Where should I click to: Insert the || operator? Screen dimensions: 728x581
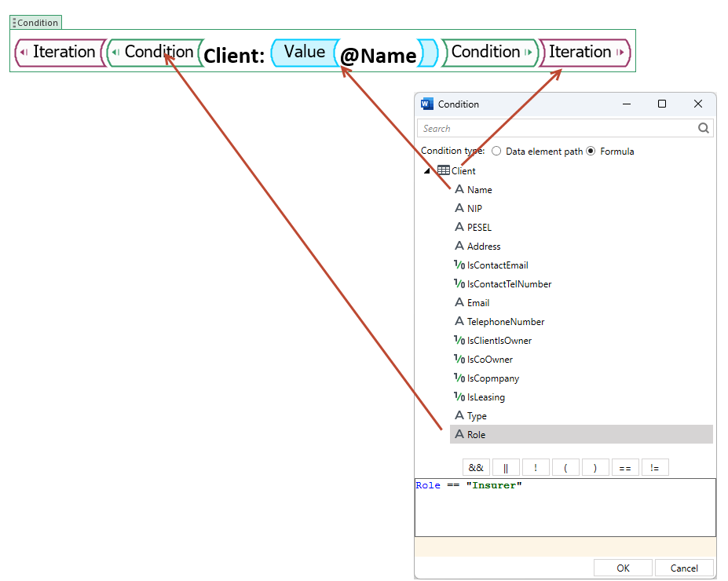click(x=506, y=467)
